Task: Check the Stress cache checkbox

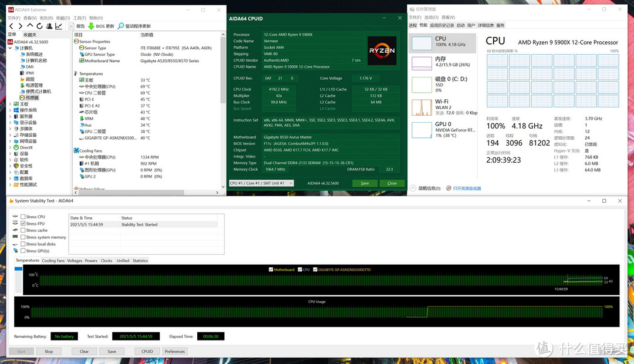Action: pyautogui.click(x=23, y=231)
